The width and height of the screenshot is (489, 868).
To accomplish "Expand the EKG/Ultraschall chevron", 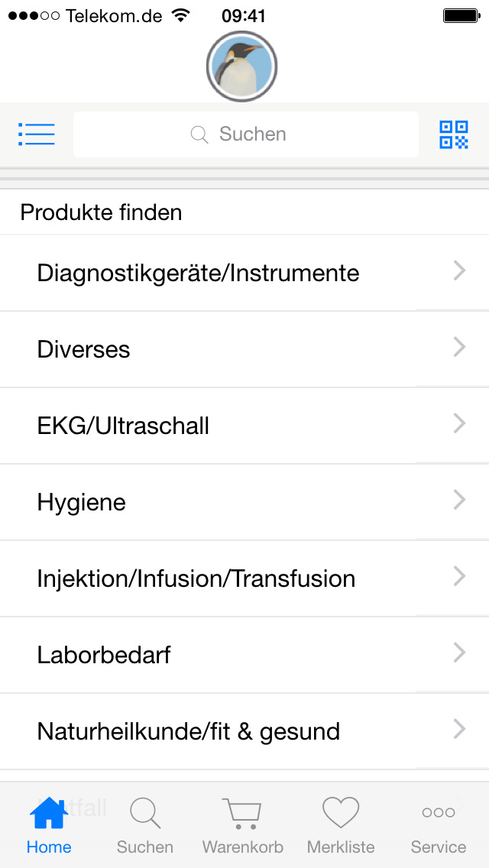I will (459, 423).
